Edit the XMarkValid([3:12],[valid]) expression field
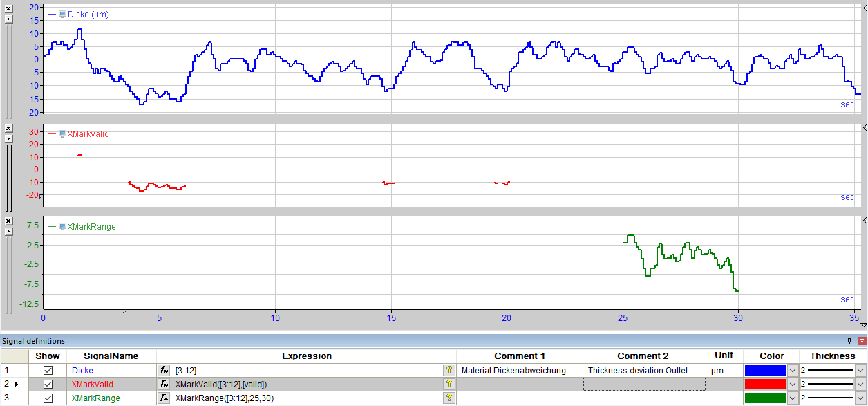 pyautogui.click(x=307, y=384)
